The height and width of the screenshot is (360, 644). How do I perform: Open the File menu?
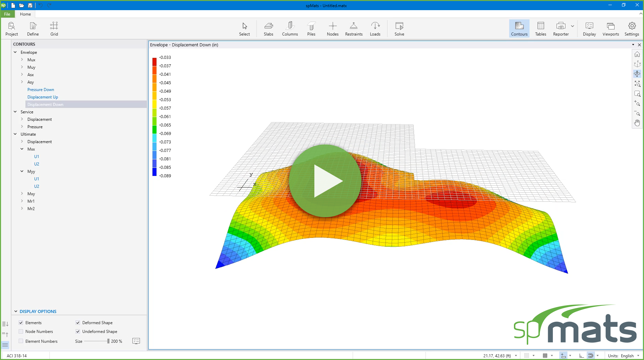coord(7,14)
